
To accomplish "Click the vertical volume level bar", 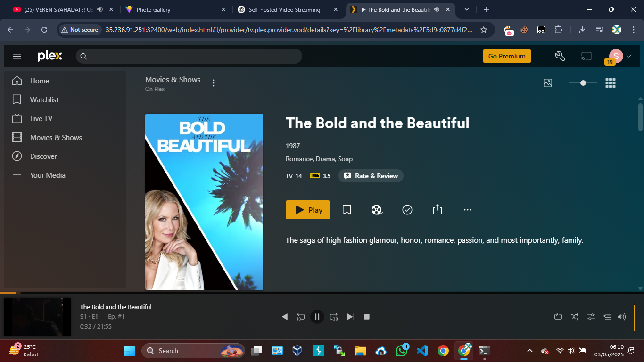I will coord(634,318).
